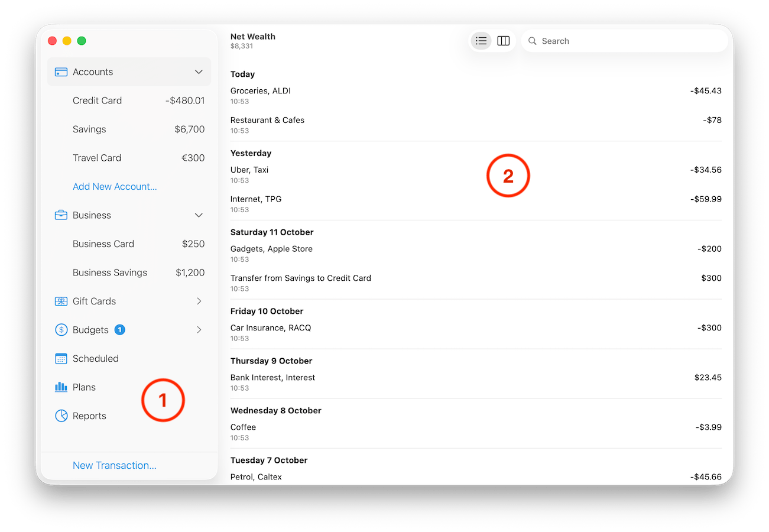Click the -$45.43 amount
Viewport: 769px width, 532px height.
pos(706,91)
